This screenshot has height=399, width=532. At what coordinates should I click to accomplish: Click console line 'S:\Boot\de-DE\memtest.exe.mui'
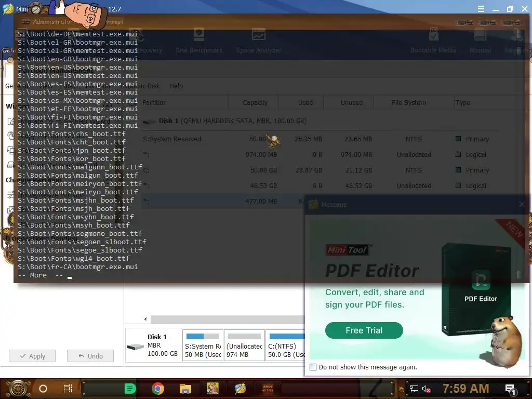coord(78,34)
